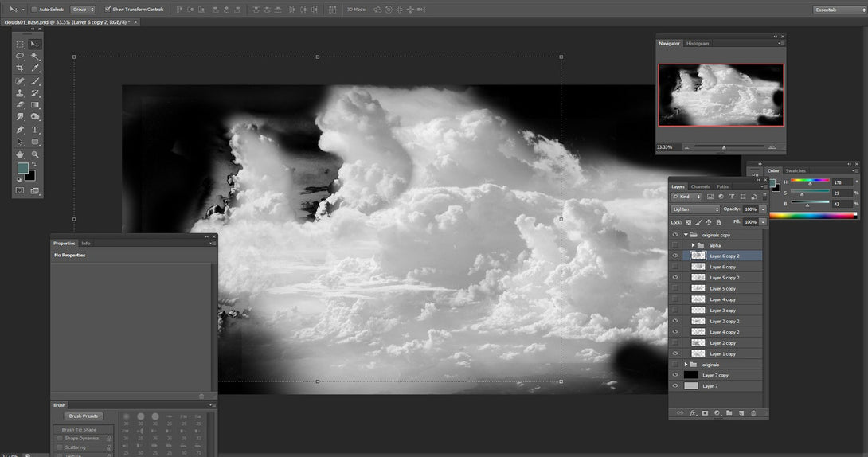Delete layer using Layers trash icon
The image size is (868, 457).
(753, 412)
